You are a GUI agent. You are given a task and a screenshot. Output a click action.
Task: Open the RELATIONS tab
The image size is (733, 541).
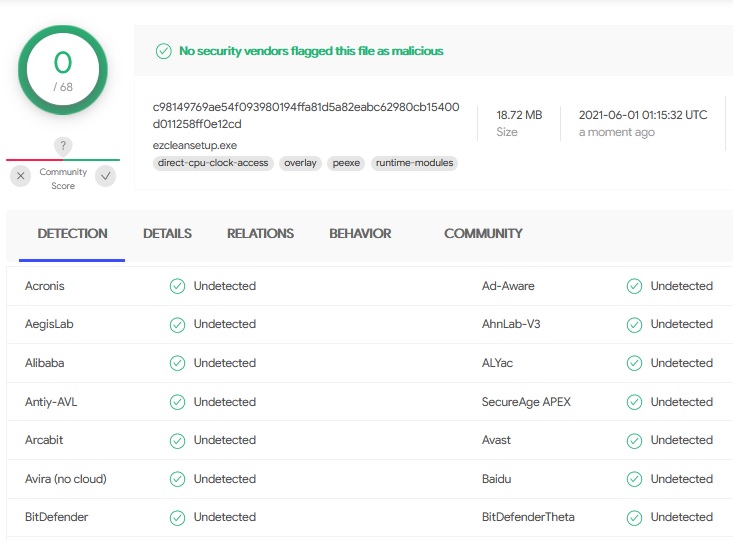260,233
